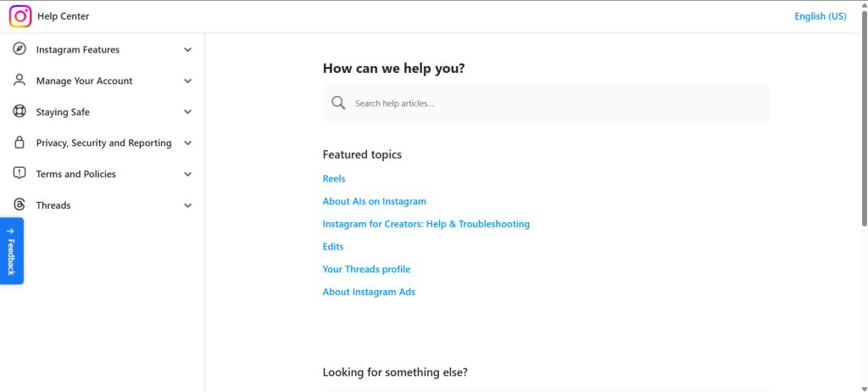Click the lifebuoy icon beside Staying Safe

pos(19,112)
